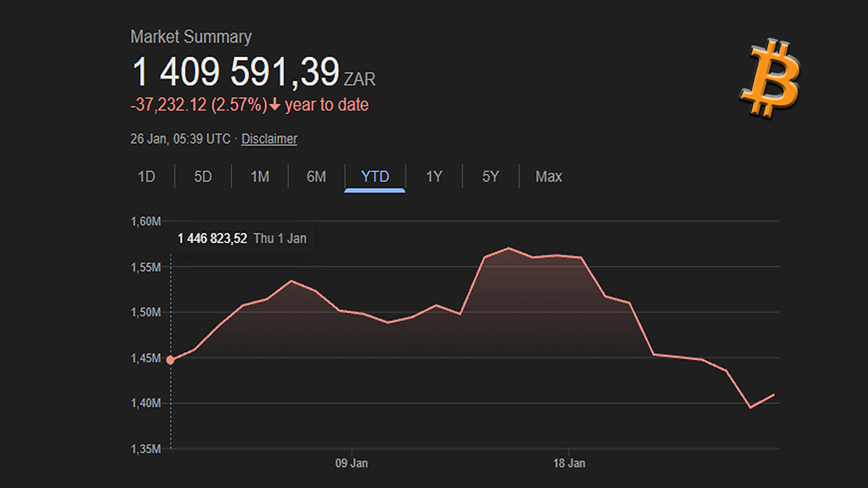The image size is (868, 488).
Task: Click the Market Summary heading
Action: pos(191,37)
